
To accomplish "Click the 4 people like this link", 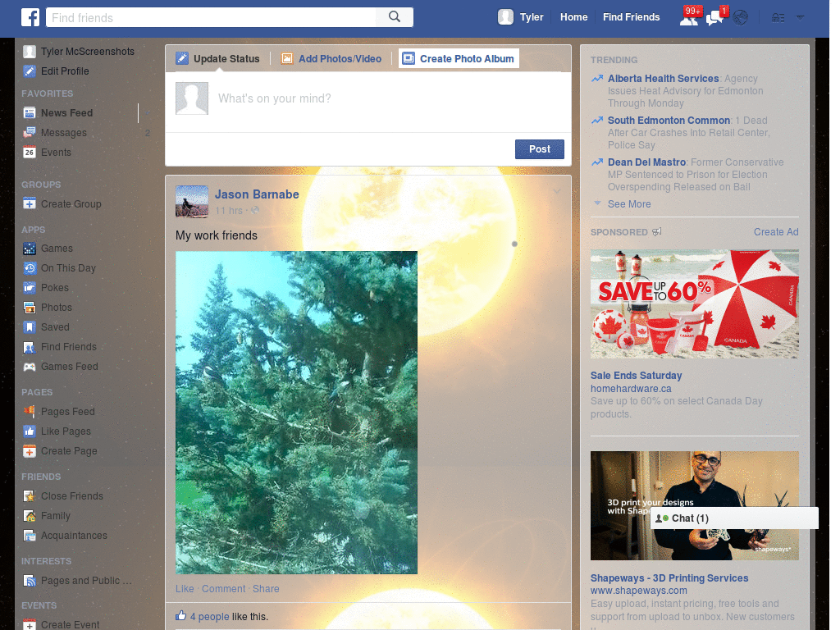I will tap(209, 617).
